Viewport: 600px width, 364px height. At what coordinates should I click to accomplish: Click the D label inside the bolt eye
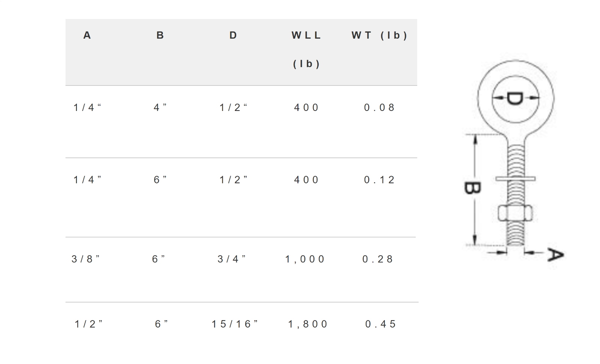coord(515,98)
